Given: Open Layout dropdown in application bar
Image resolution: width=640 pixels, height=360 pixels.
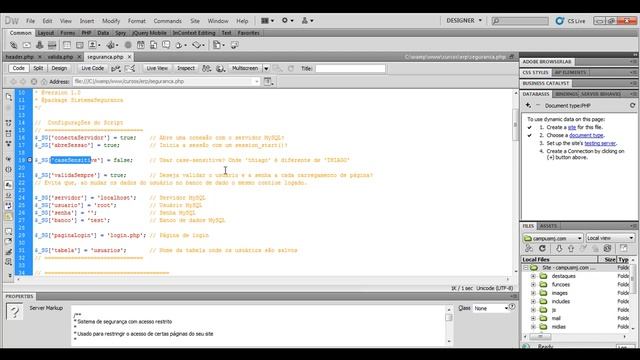Looking at the screenshot, I should tap(267, 20).
